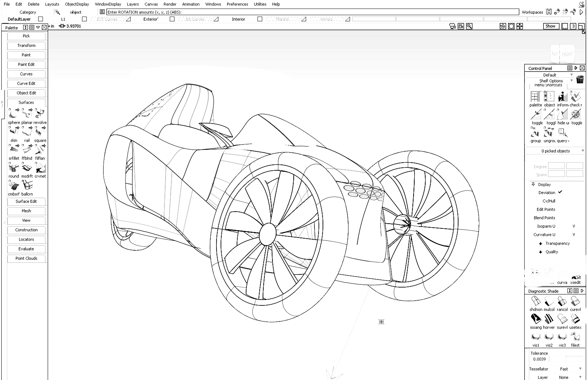The height and width of the screenshot is (380, 588).
Task: Open the ObjectDisplay menu
Action: (x=77, y=4)
